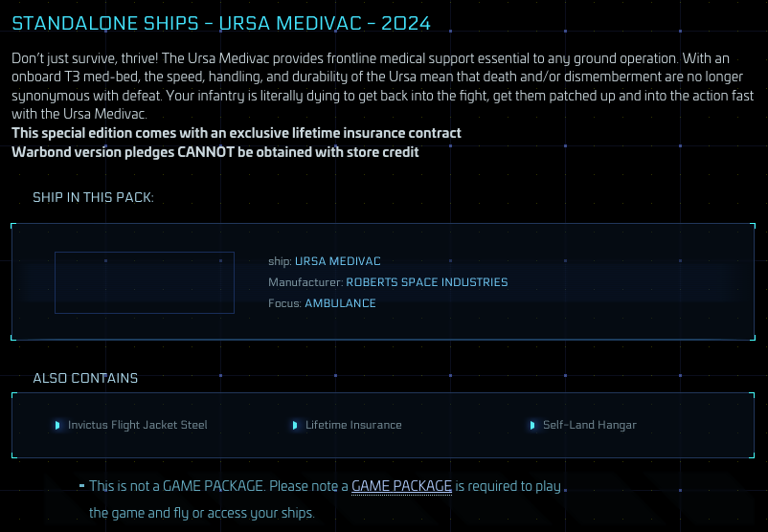Click the Invictus Flight Jacket Steel item
Viewport: 768px width, 532px height.
[137, 425]
